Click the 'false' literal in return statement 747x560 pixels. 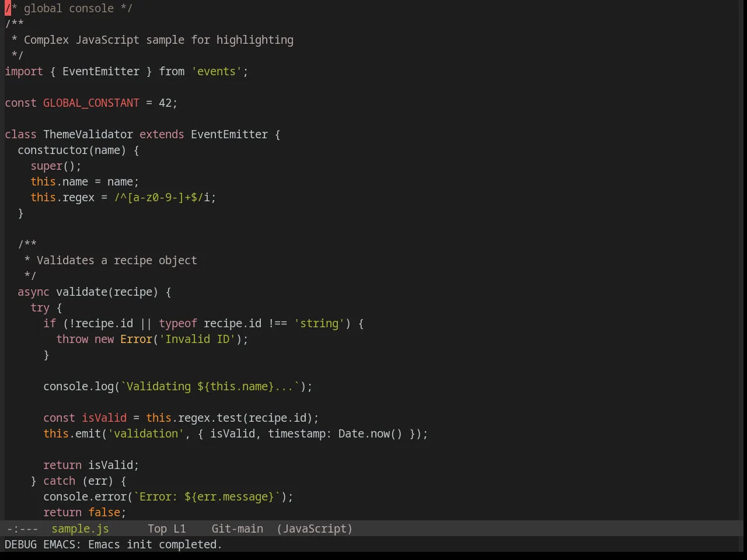point(104,512)
